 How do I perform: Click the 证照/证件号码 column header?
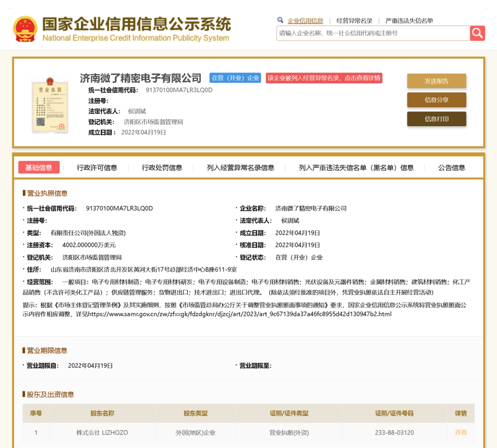click(394, 413)
